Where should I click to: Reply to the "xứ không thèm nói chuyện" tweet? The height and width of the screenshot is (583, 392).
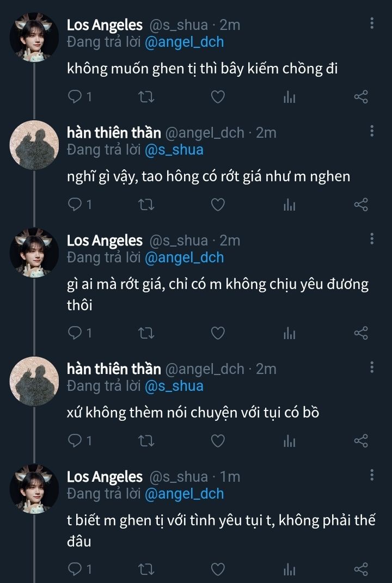pyautogui.click(x=75, y=440)
